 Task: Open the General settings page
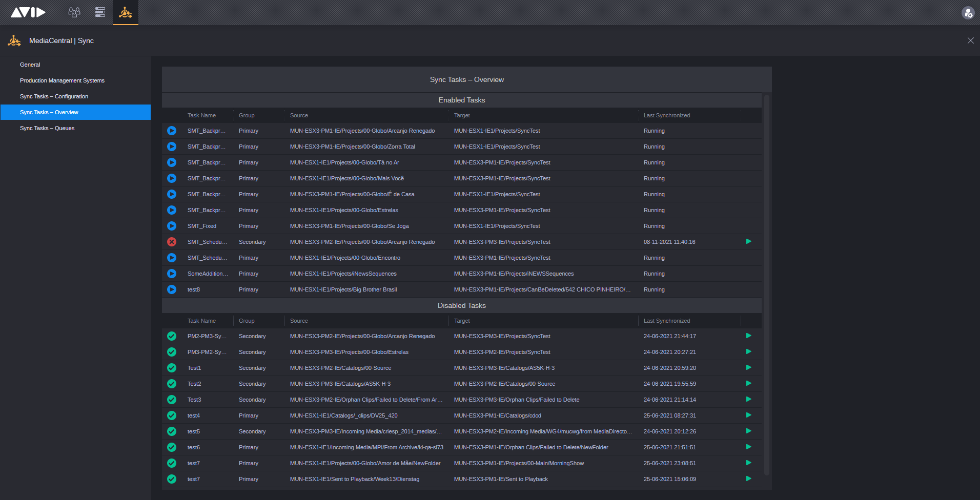click(30, 65)
